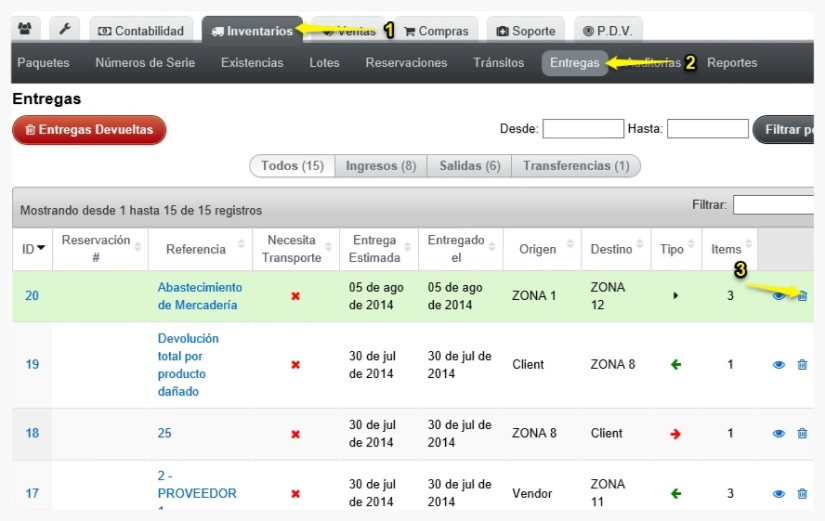The image size is (825, 521).
Task: Open delivery ID 19 link
Action: click(32, 364)
